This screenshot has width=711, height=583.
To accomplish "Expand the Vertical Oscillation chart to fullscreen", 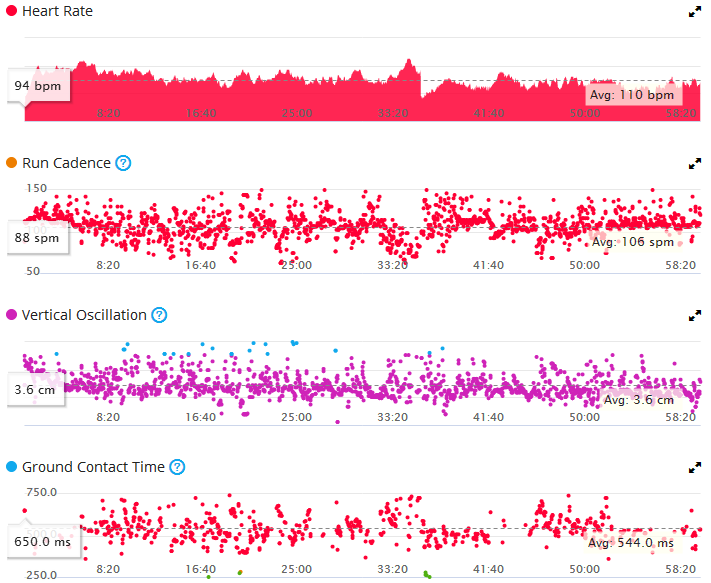I will click(x=694, y=316).
